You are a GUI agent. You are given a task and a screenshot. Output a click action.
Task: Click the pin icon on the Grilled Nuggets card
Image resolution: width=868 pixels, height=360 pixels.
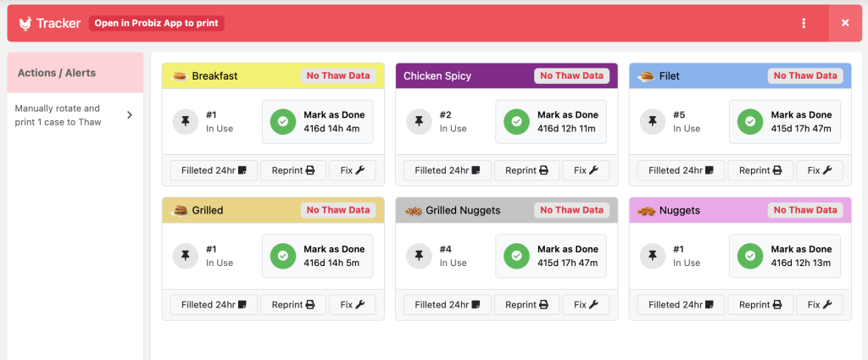click(419, 256)
